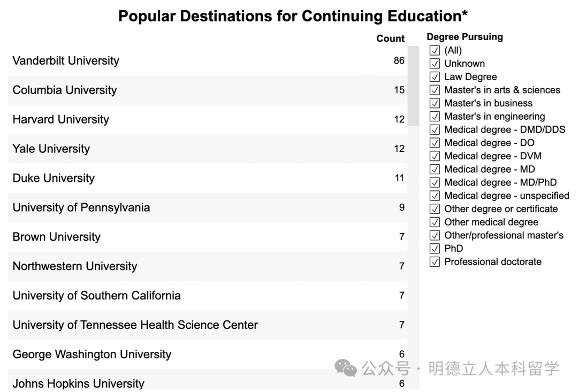The image size is (578, 392).
Task: Uncheck the Law Degree filter
Action: tap(435, 77)
